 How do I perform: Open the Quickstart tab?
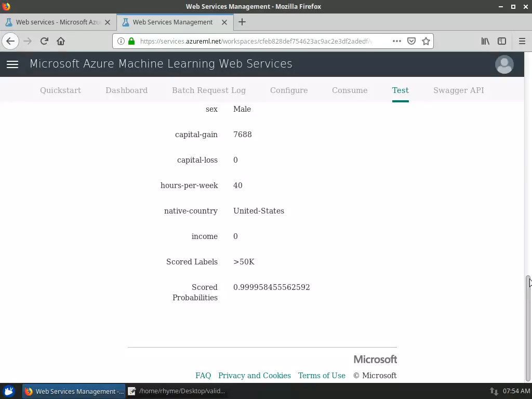tap(60, 90)
